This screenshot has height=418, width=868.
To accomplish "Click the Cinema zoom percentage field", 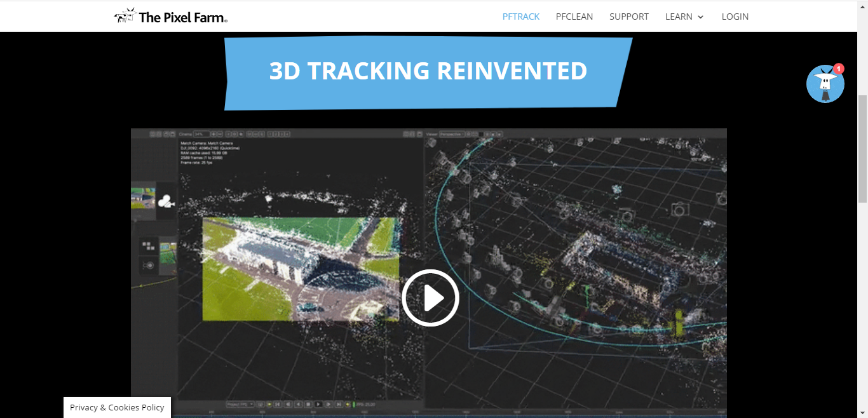I will point(201,134).
